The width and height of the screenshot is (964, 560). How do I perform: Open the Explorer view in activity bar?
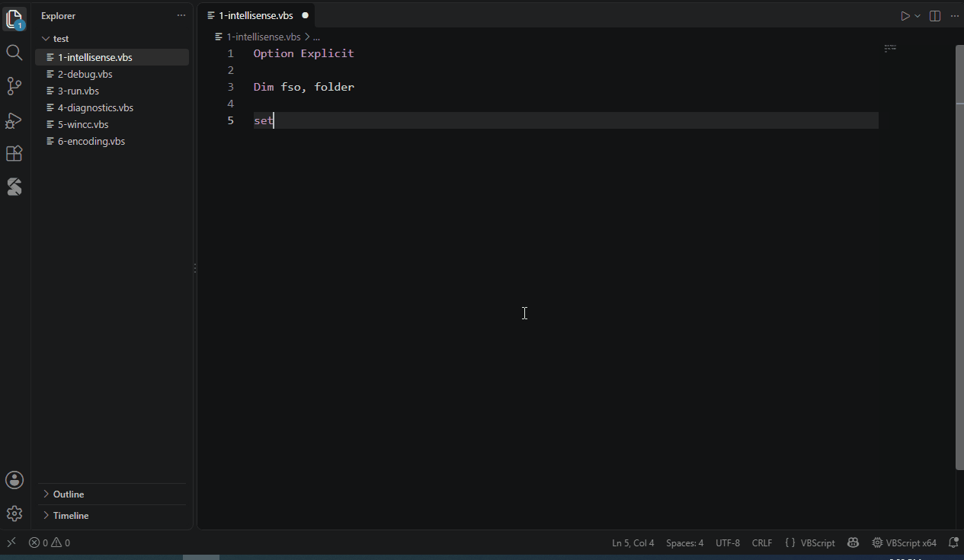tap(14, 19)
